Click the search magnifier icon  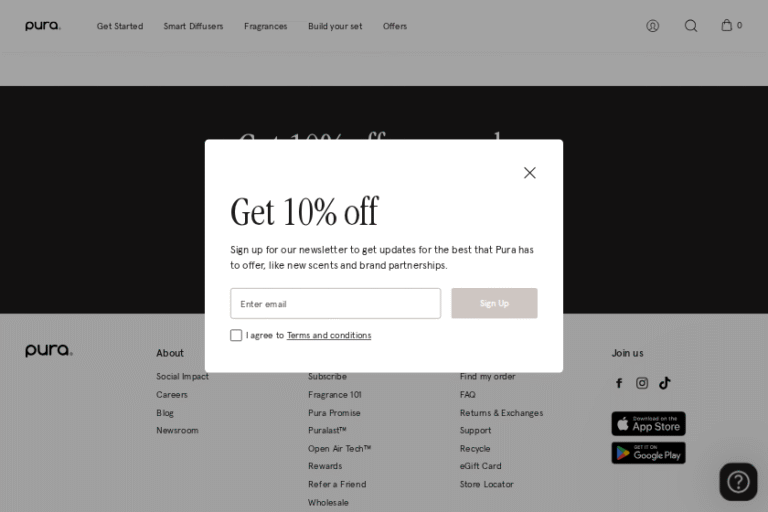[x=691, y=26]
